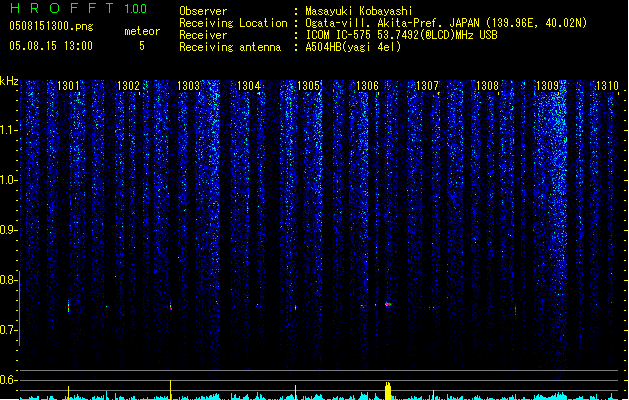Click the yellow detection line below 1301

pyautogui.click(x=69, y=393)
